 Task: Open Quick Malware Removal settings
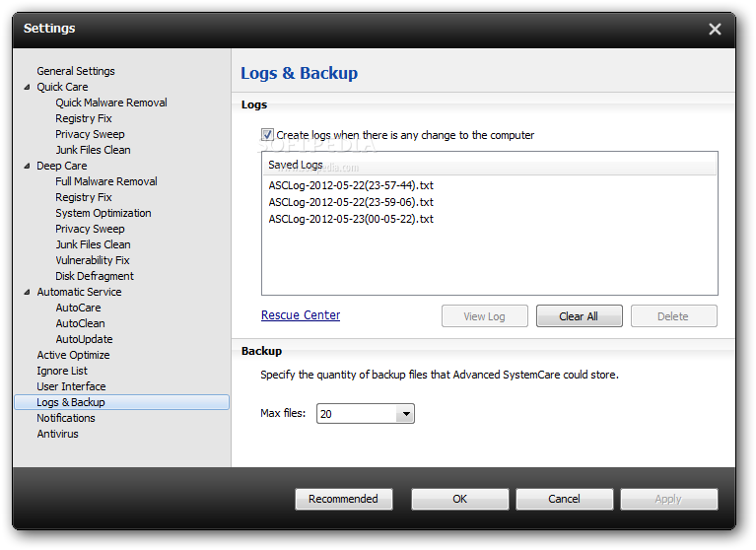(x=111, y=103)
